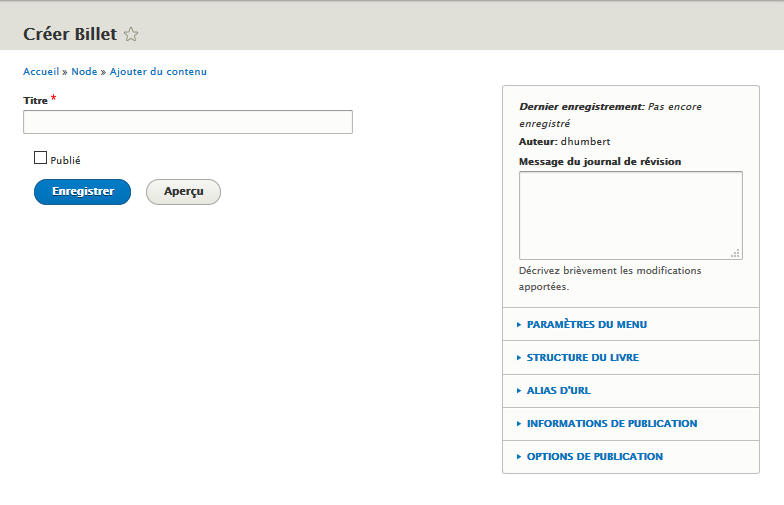Image resolution: width=784 pixels, height=505 pixels.
Task: Go to Accueil in the breadcrumb
Action: pyautogui.click(x=41, y=72)
